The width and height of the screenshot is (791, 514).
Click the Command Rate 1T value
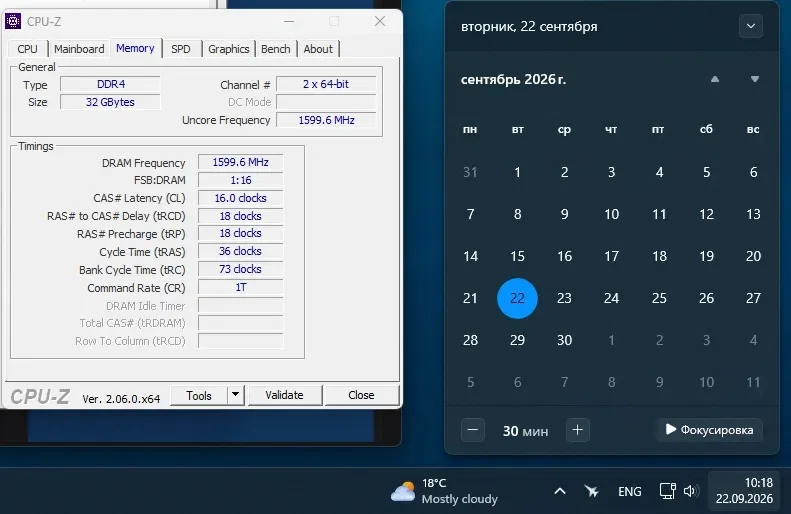pos(241,287)
